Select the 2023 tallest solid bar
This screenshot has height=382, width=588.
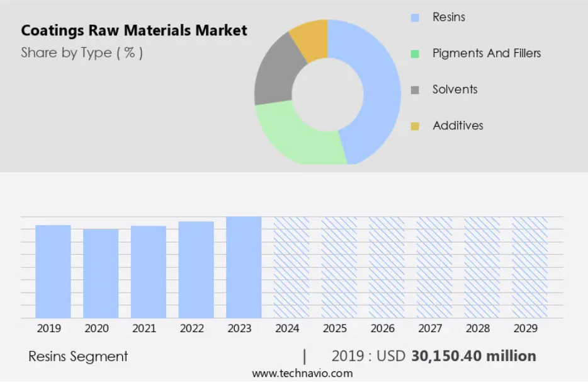[x=244, y=267]
